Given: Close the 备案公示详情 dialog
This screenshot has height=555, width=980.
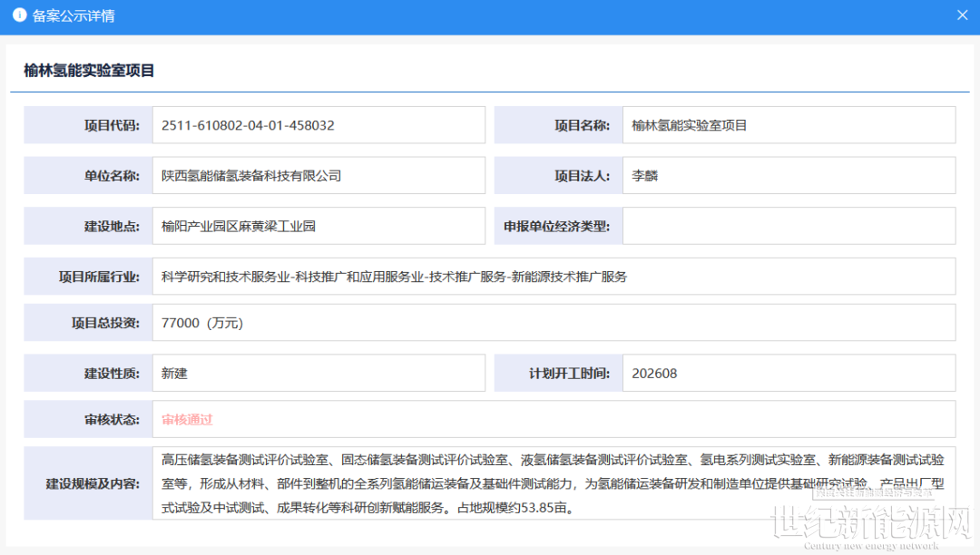Looking at the screenshot, I should (963, 15).
